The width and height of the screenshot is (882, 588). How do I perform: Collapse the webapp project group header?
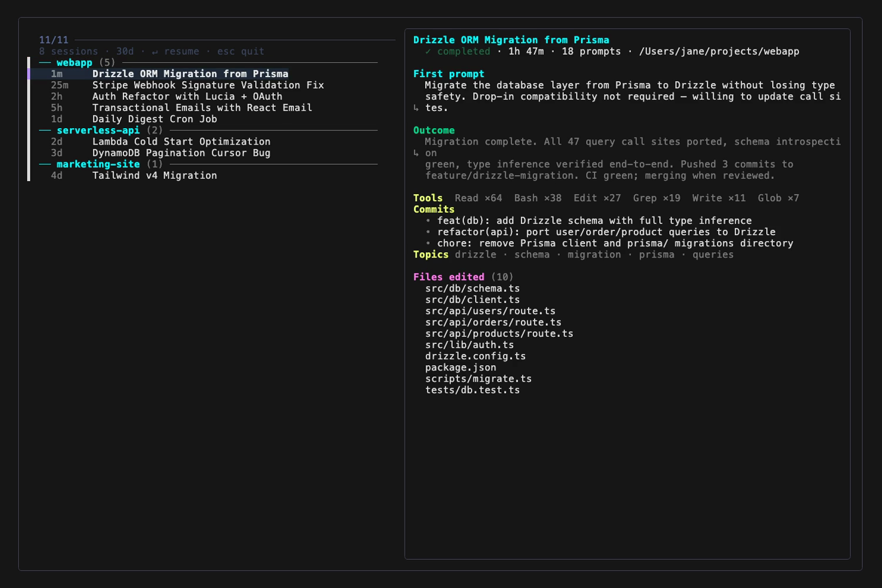pyautogui.click(x=208, y=62)
